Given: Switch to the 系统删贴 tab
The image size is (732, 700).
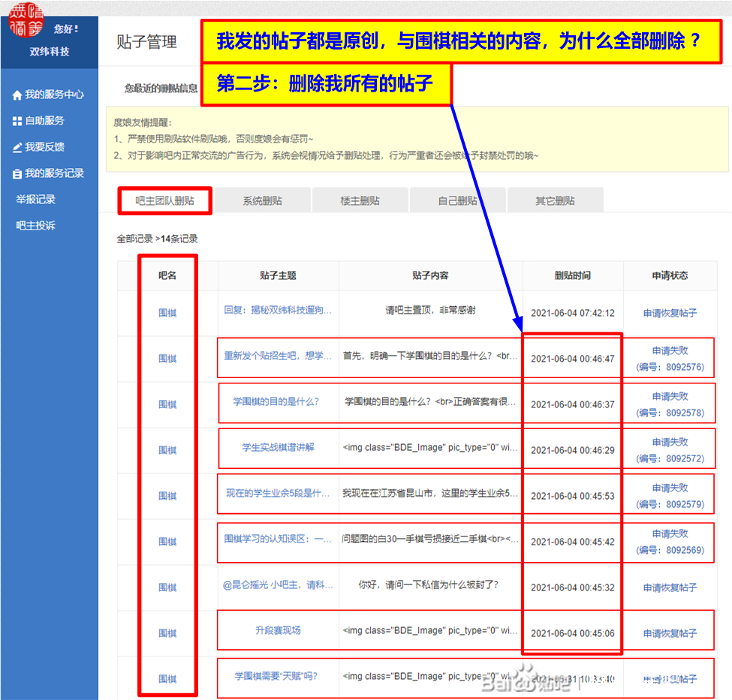Looking at the screenshot, I should pos(262,201).
